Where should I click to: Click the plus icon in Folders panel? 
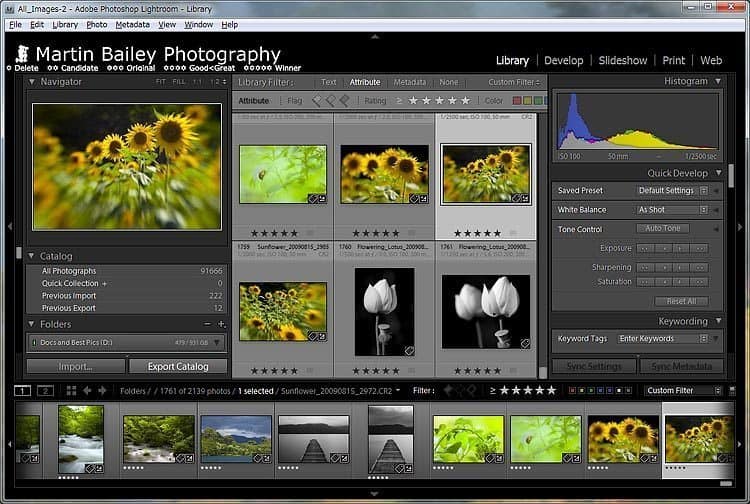(221, 325)
